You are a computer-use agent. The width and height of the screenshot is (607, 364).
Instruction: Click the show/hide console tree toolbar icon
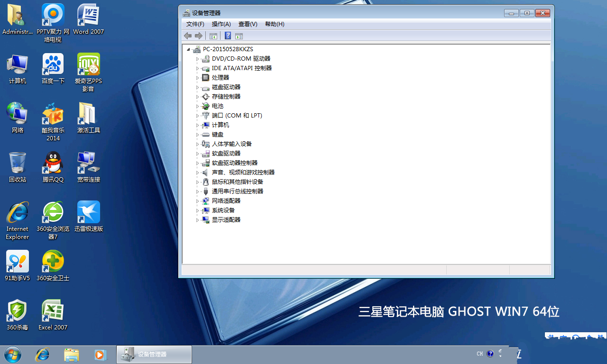click(x=213, y=36)
